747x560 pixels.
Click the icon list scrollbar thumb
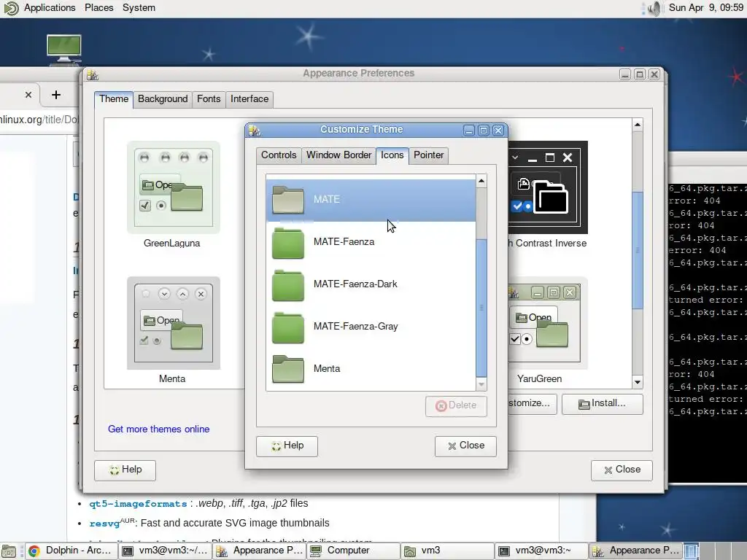[481, 308]
